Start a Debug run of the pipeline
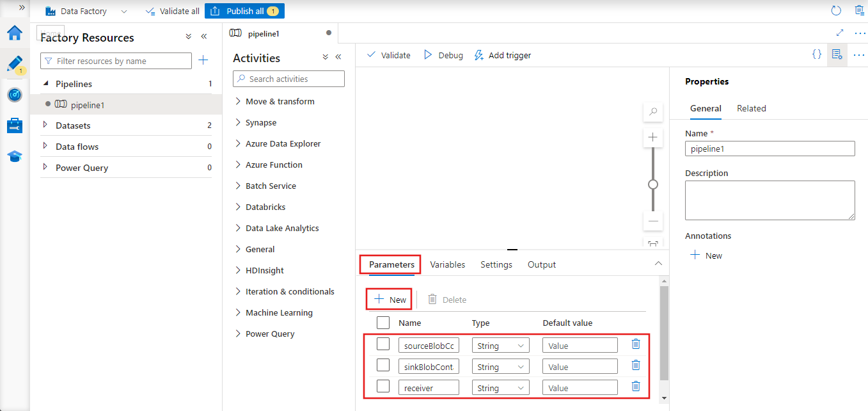 pyautogui.click(x=443, y=55)
